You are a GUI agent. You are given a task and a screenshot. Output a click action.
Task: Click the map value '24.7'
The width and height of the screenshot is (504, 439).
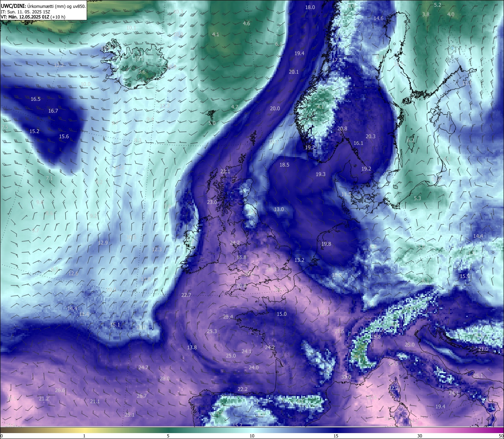click(143, 368)
